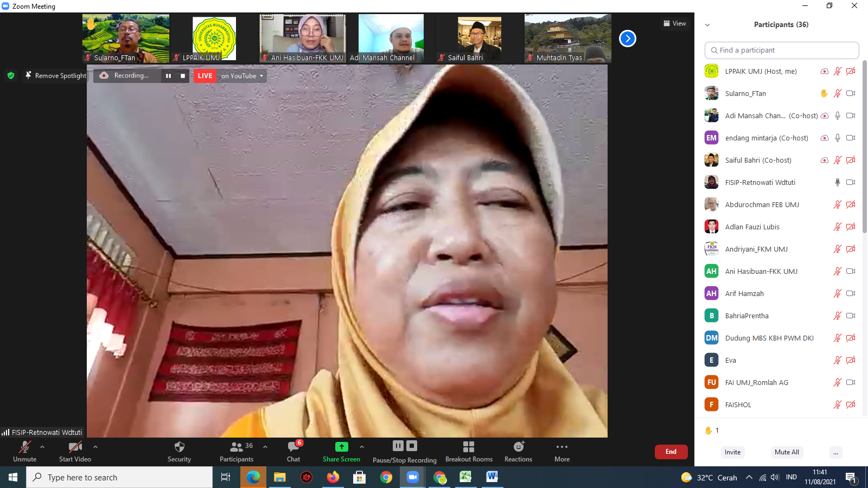Click the Invite button
This screenshot has width=868, height=488.
coord(732,452)
